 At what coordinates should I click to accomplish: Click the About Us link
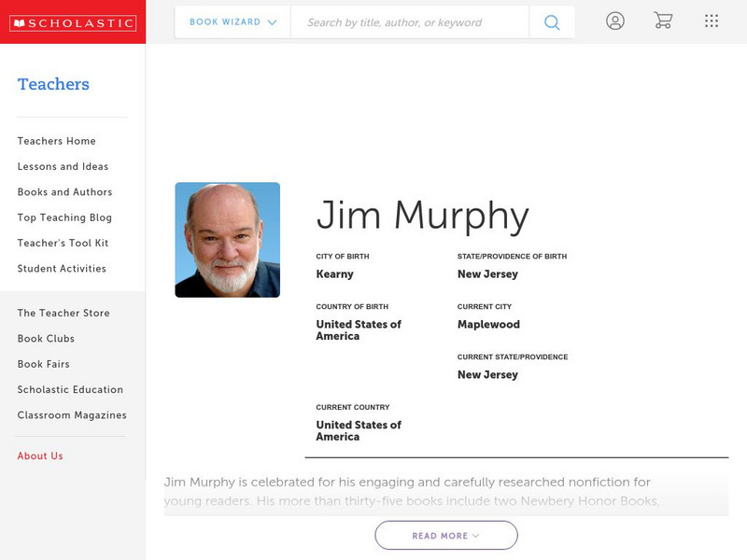tap(38, 455)
